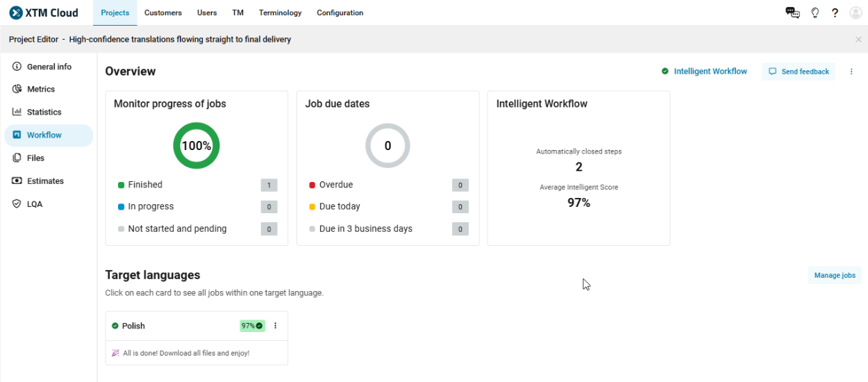The image size is (868, 382).
Task: Close the Project Editor panel
Action: point(858,40)
